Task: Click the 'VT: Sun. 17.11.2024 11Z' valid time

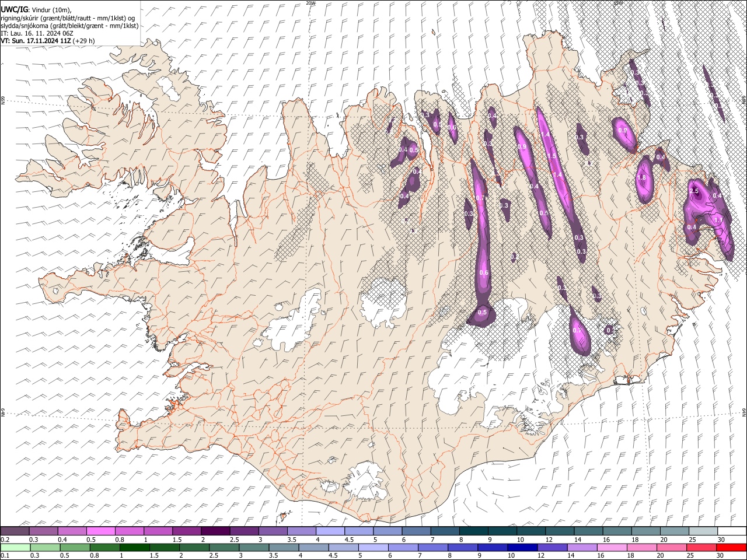Action: point(36,41)
